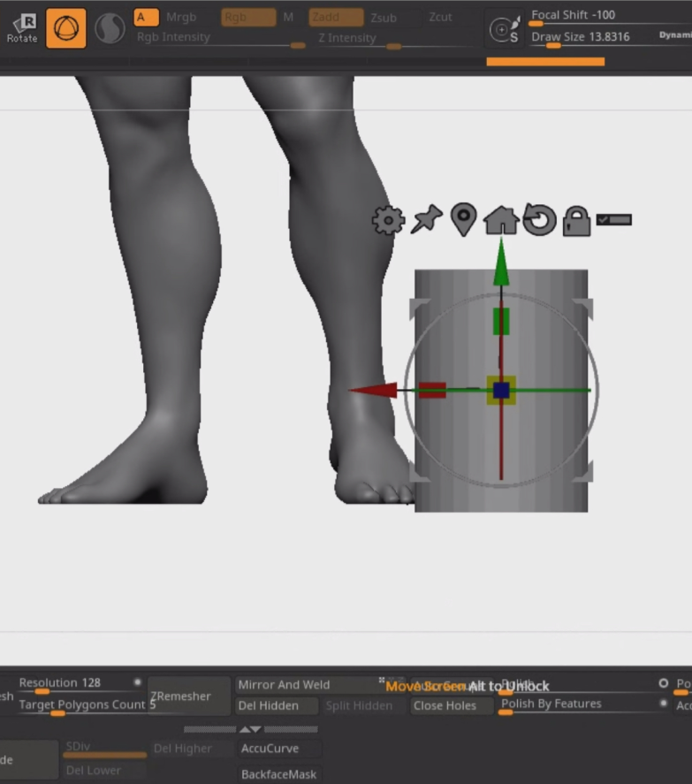
Task: Open the gizmo Customize gear icon
Action: [388, 220]
